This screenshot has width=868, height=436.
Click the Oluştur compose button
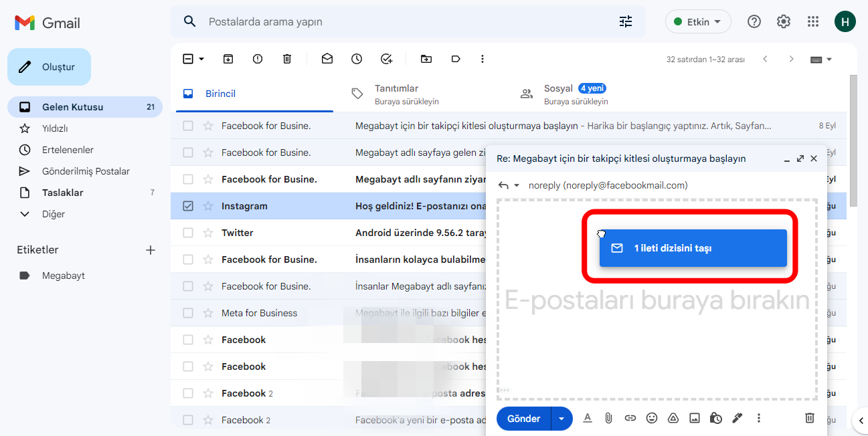49,67
